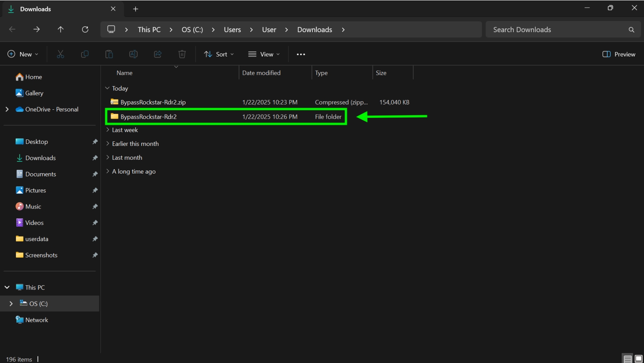This screenshot has height=363, width=644.
Task: Click the Rename icon in toolbar
Action: pyautogui.click(x=133, y=54)
